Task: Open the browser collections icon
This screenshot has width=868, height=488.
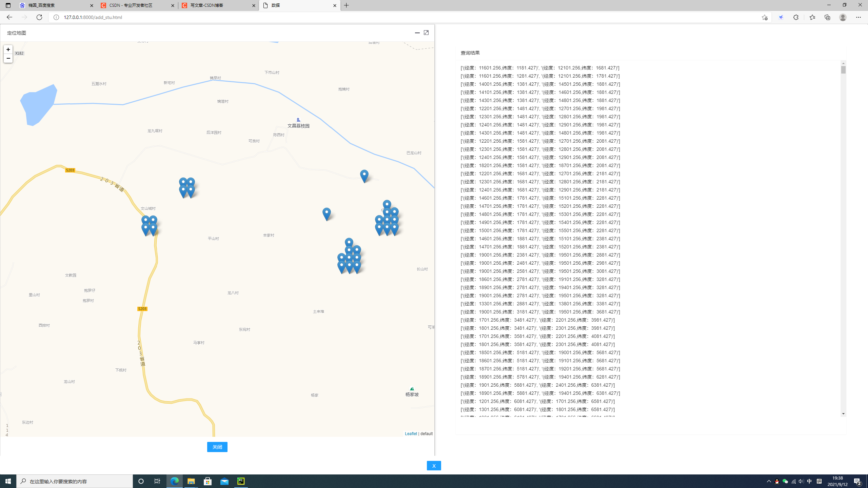Action: [x=827, y=17]
